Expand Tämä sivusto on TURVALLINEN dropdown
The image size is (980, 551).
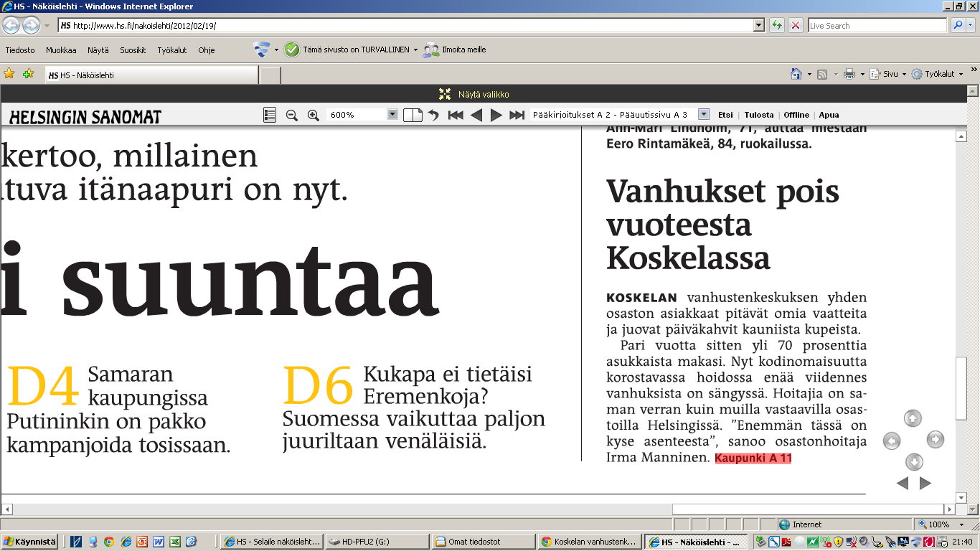tap(415, 50)
